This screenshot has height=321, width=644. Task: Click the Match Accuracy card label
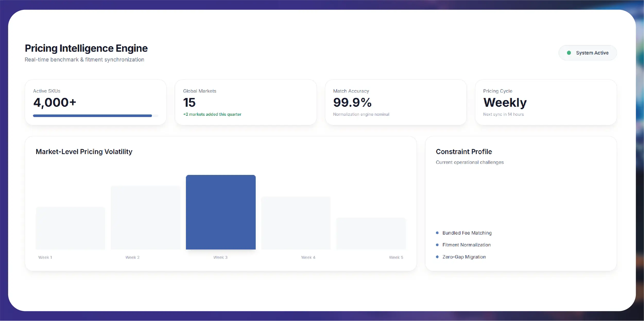pos(351,91)
